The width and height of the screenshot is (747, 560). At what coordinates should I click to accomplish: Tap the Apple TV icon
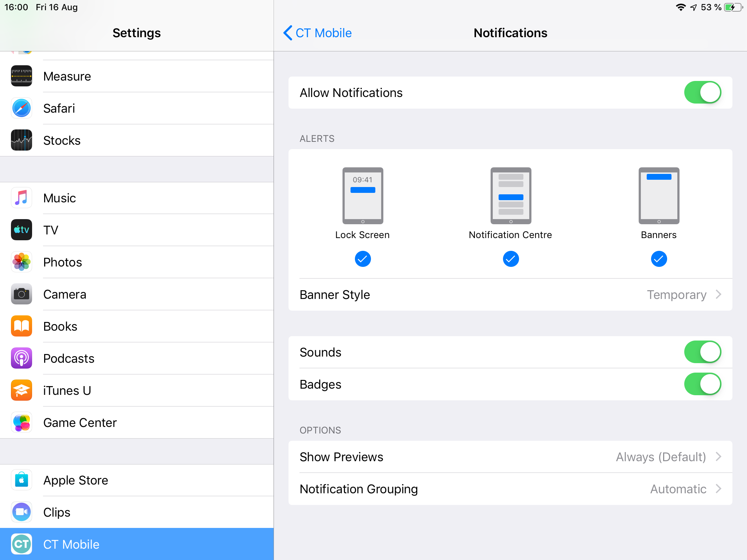click(22, 230)
